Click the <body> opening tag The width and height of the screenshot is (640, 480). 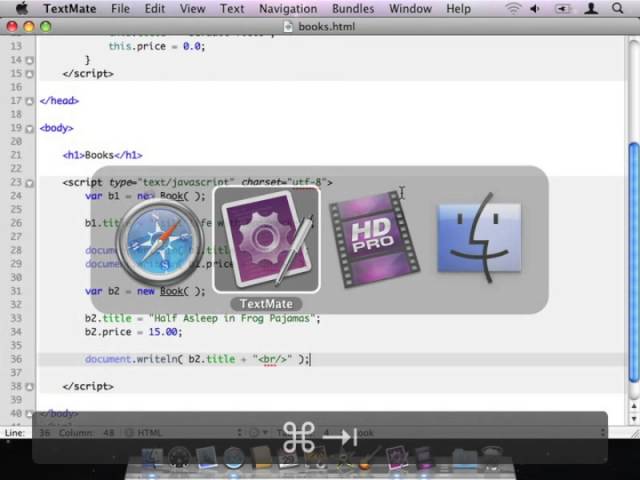57,128
